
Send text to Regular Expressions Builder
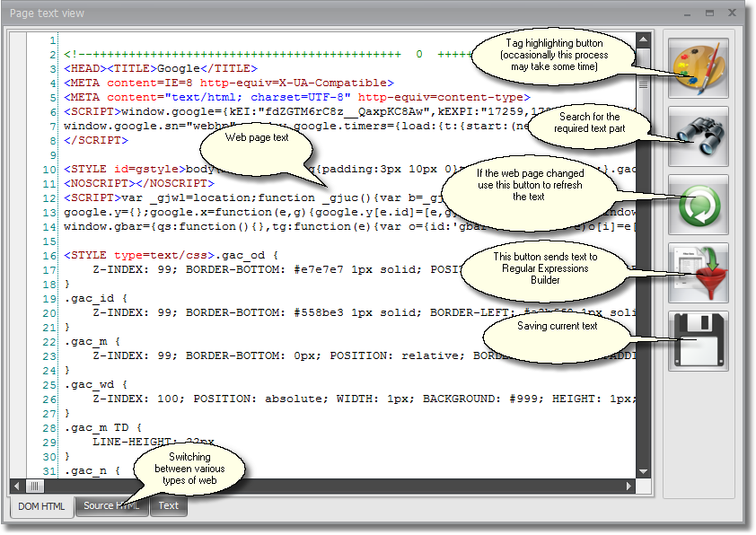tap(699, 273)
